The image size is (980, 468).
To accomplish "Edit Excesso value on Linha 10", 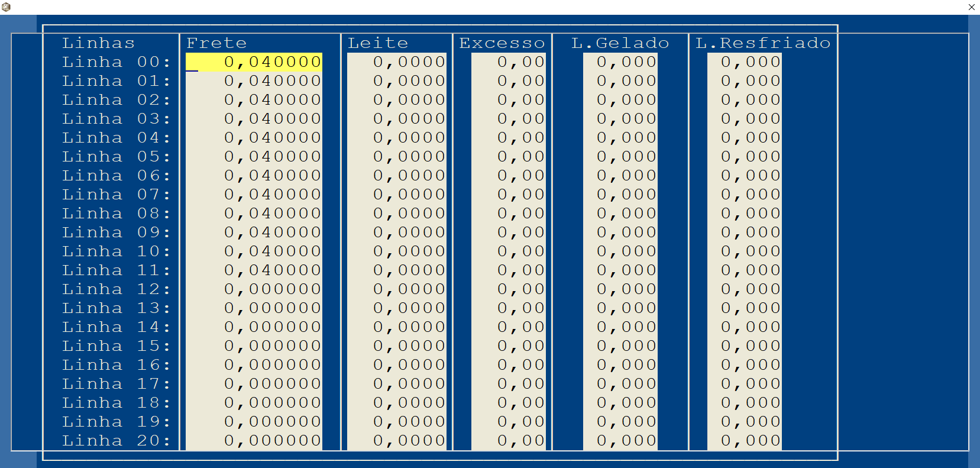I will pyautogui.click(x=509, y=251).
